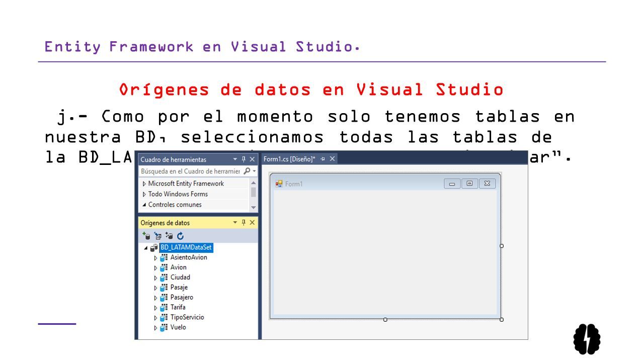This screenshot has height=362, width=644.
Task: Click the toolbox search input field
Action: 191,171
